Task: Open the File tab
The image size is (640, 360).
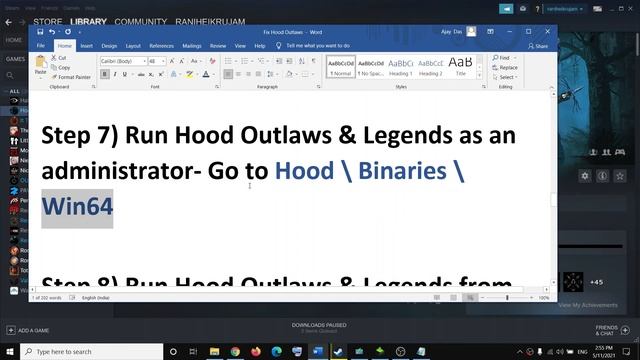Action: tap(40, 46)
